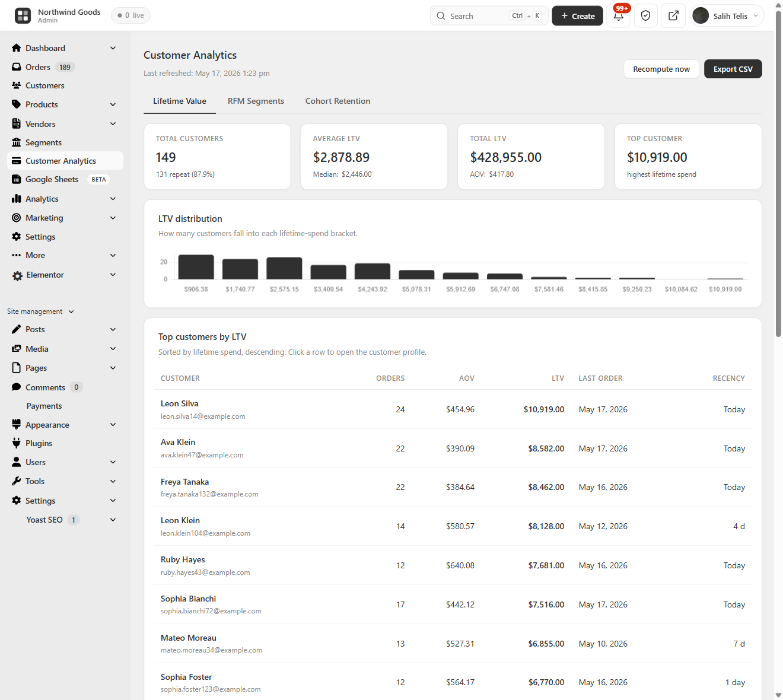The image size is (783, 700).
Task: Switch to the Cohort Retention tab
Action: click(x=338, y=101)
